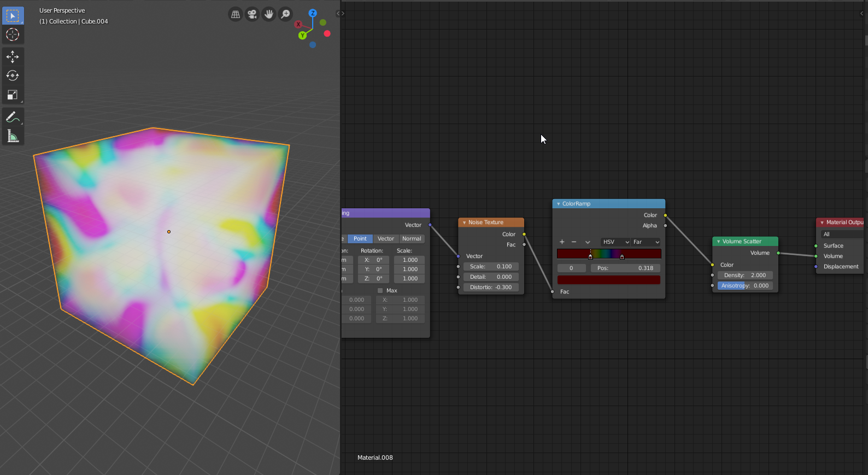868x475 pixels.
Task: Click the top Scale 1.000 field in Mapping
Action: point(409,260)
